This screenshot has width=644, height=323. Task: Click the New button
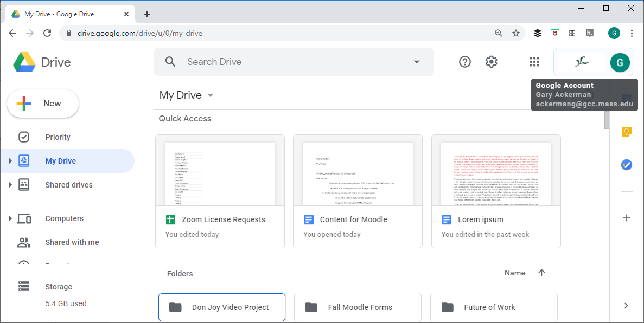42,103
